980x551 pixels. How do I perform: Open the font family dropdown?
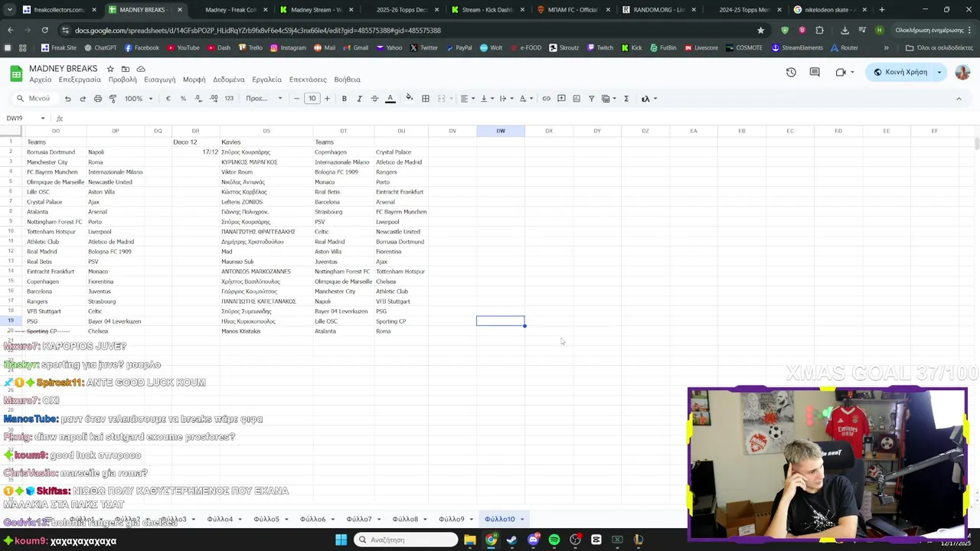tap(263, 99)
